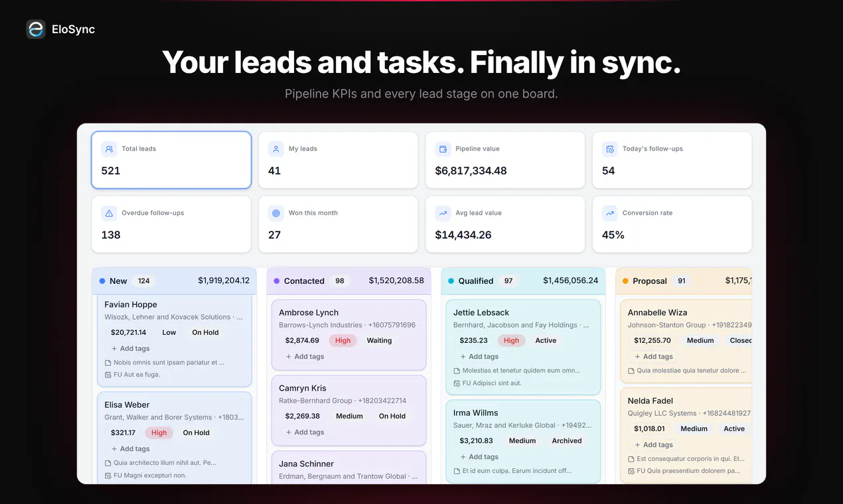Click the orange dot beside Proposal

click(625, 281)
